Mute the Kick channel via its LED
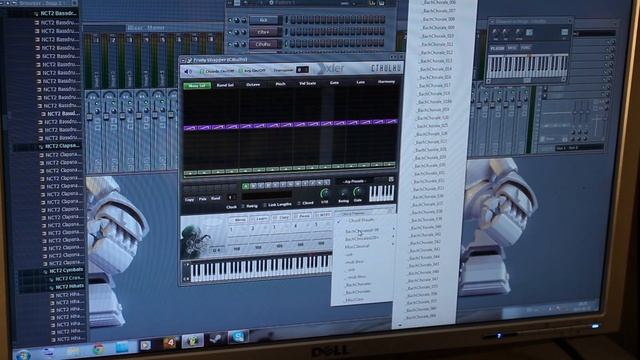 coord(230,20)
